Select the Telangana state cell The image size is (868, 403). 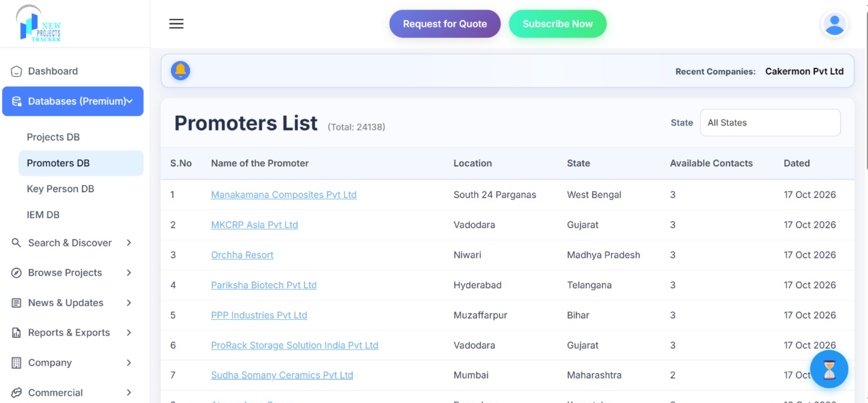pos(589,285)
